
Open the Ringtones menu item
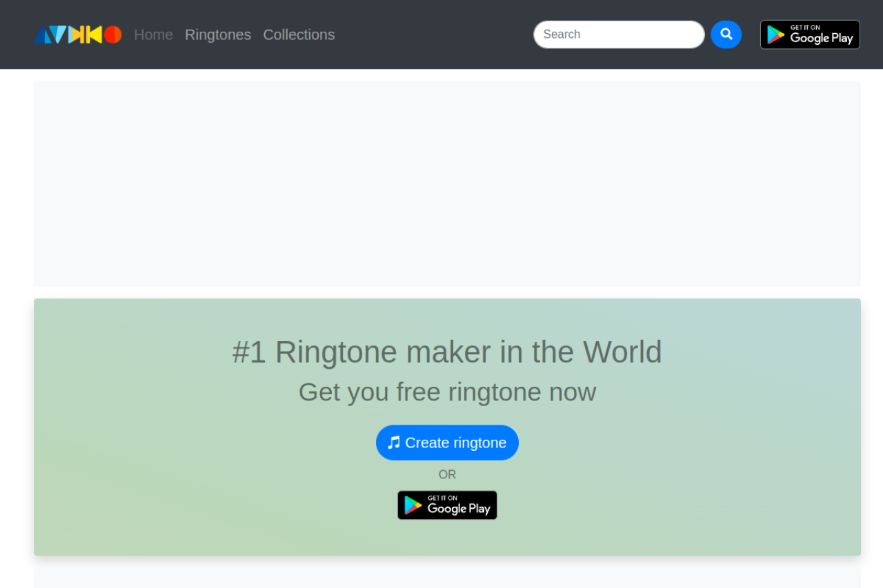point(218,34)
